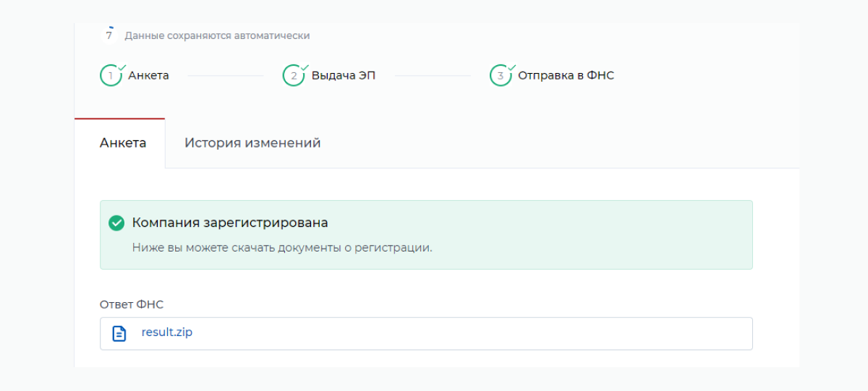Click the Данные сохраняются автоматически notice

[x=217, y=35]
